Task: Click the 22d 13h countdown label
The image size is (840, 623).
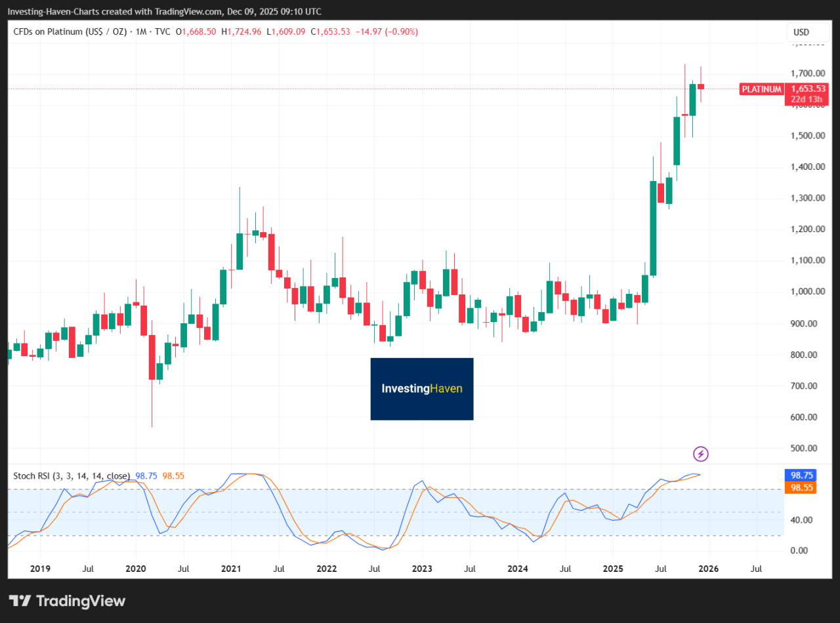Action: (807, 99)
